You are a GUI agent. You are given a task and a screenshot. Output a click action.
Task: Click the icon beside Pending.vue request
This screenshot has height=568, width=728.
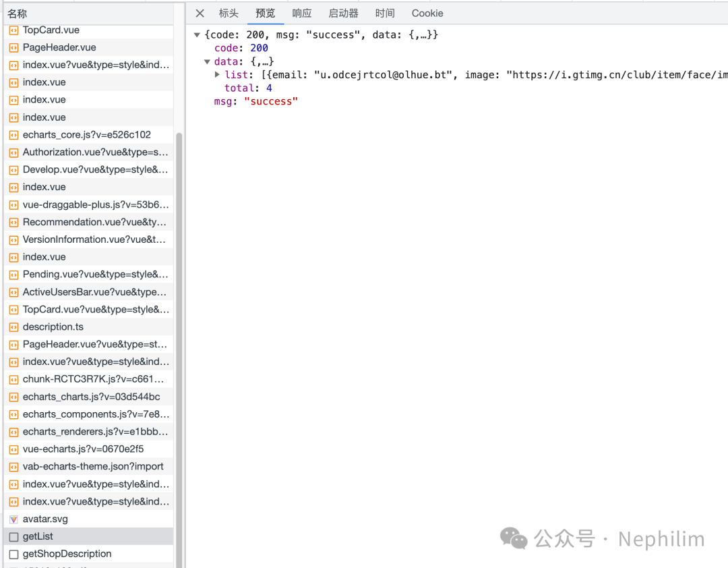point(14,275)
